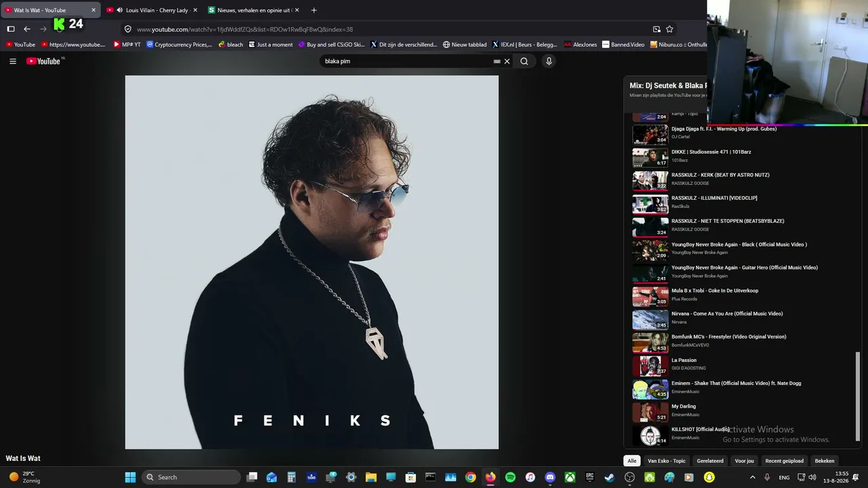Play Nirvana Come As You Are thumbnail
The image size is (868, 488).
(650, 319)
